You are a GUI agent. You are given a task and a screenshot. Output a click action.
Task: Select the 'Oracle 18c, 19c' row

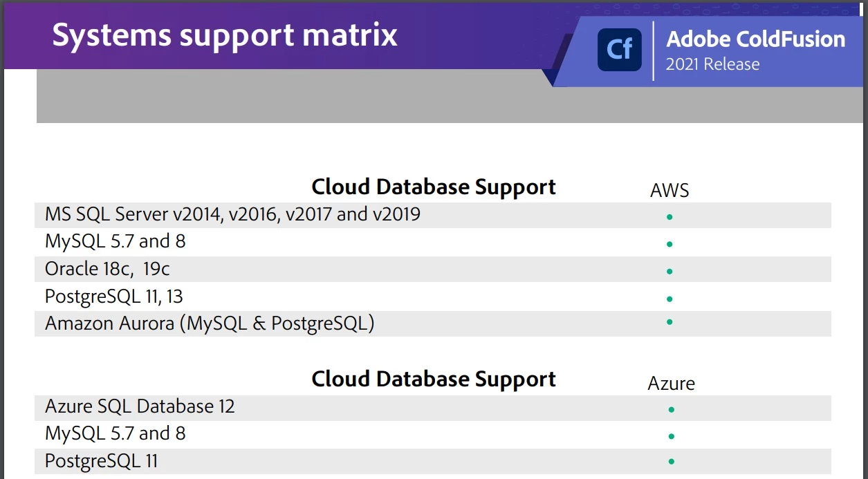click(x=433, y=269)
